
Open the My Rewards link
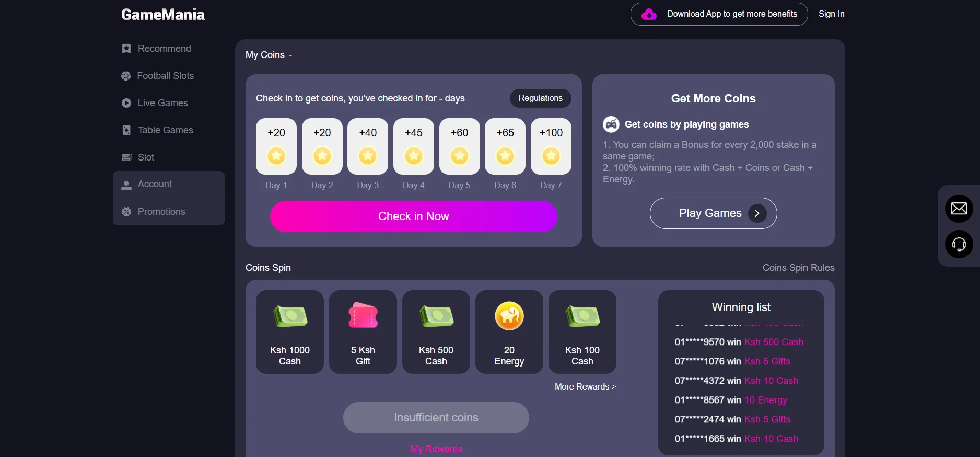point(436,449)
